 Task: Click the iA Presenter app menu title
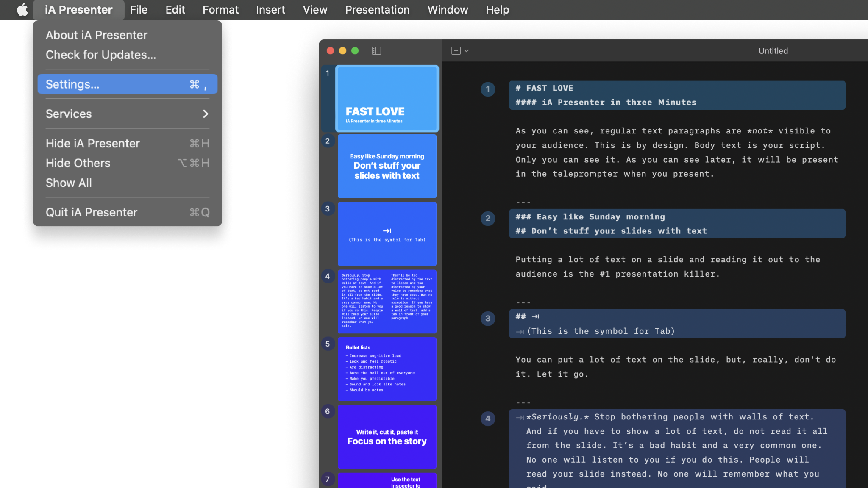pyautogui.click(x=78, y=10)
